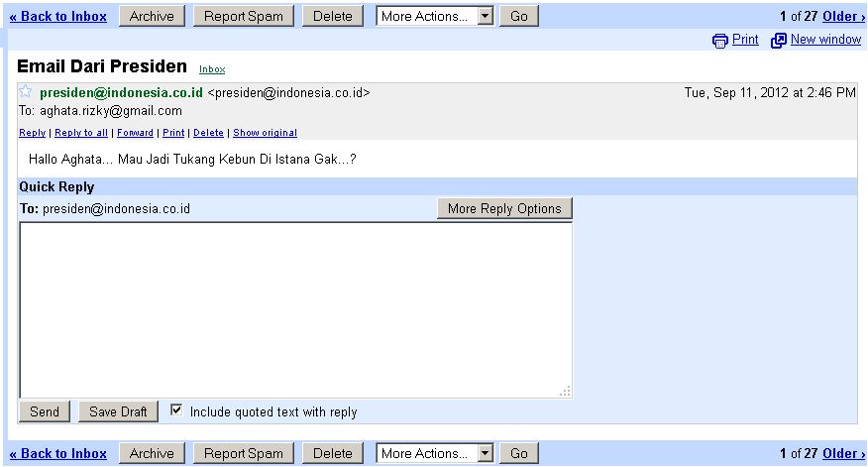Click the Inbox label next to subject
The height and width of the screenshot is (467, 868).
(x=212, y=69)
